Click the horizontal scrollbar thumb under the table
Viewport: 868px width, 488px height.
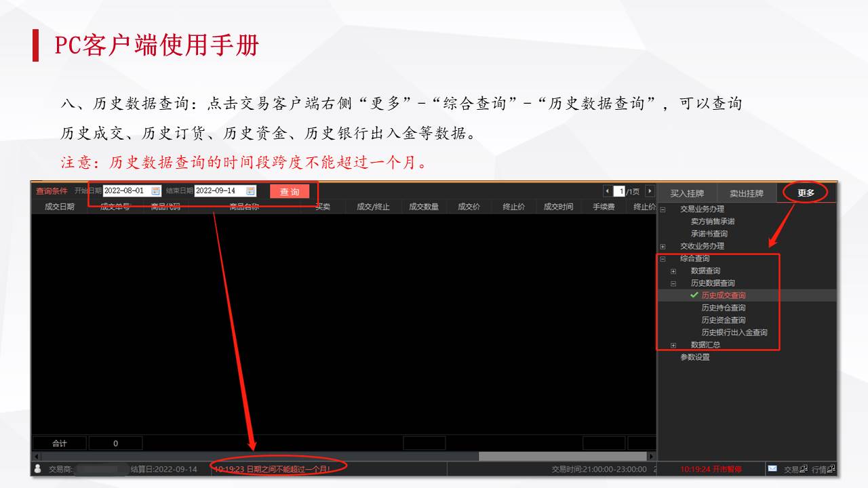pos(563,457)
